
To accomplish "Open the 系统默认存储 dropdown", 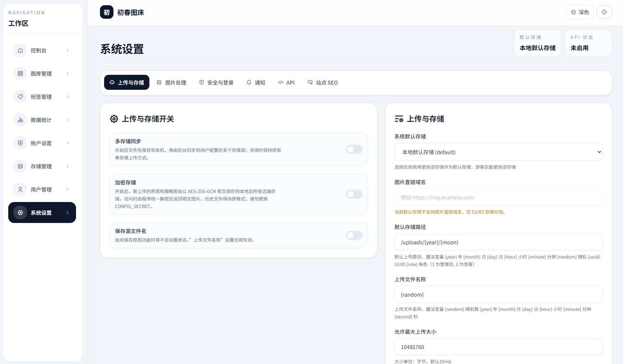I will point(498,152).
